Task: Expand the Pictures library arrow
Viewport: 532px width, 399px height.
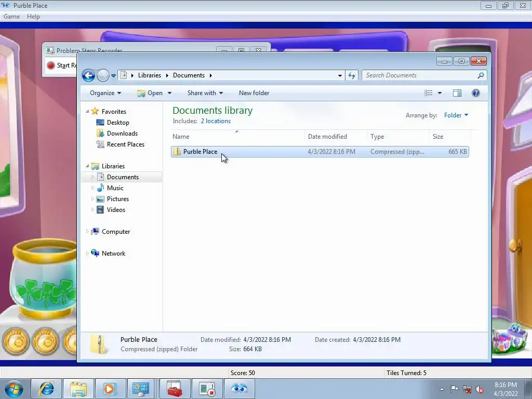Action: coord(92,199)
